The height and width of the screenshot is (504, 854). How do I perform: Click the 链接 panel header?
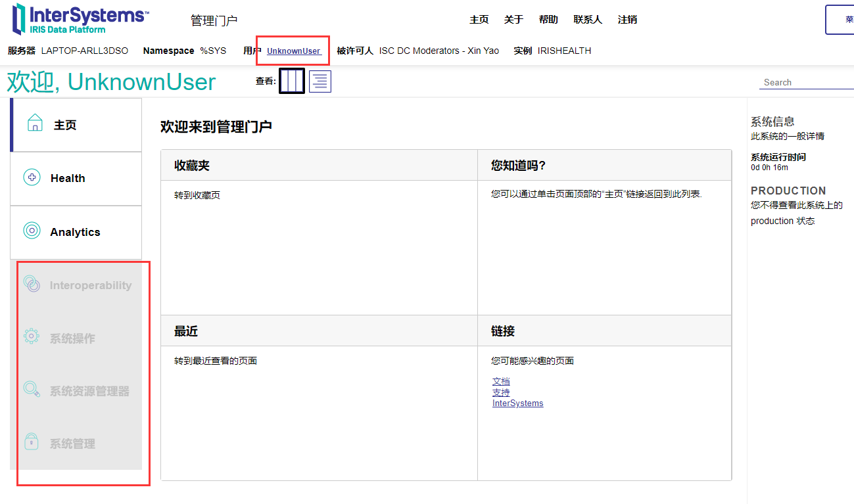604,331
